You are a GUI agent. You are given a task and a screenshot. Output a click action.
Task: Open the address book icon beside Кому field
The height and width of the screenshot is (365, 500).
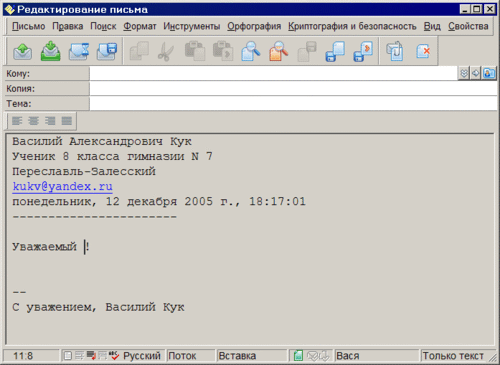coord(489,73)
